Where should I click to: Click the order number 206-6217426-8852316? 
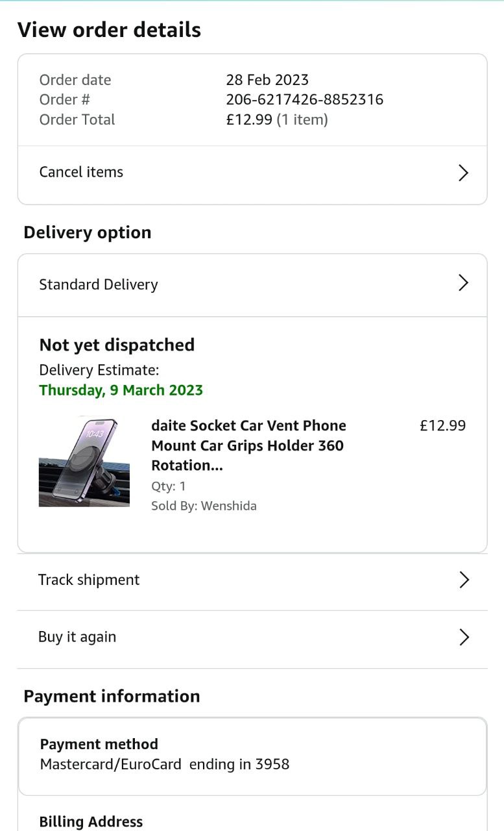coord(304,99)
